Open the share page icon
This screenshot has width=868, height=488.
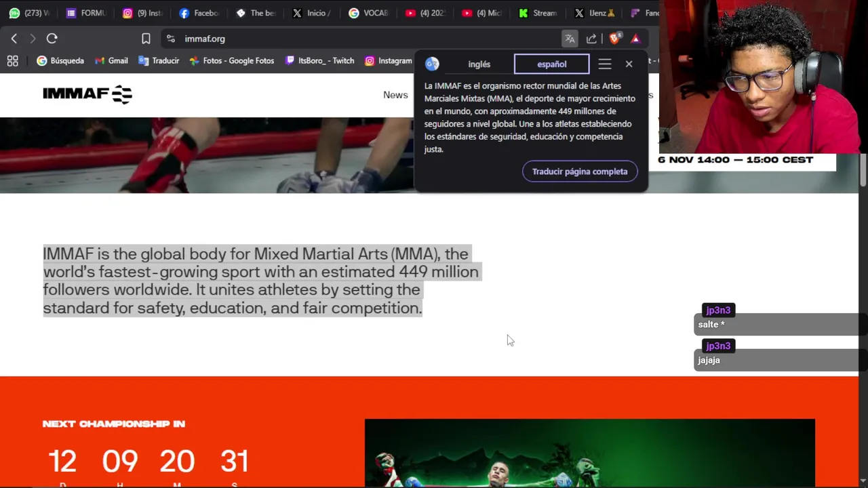pos(591,39)
